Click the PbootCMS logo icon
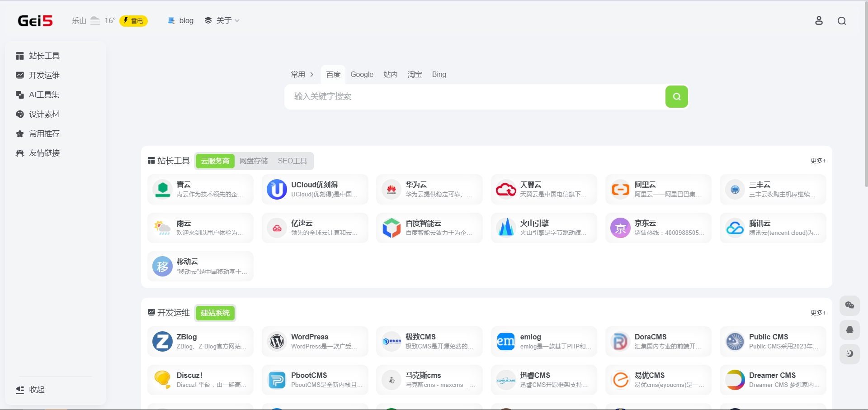Image resolution: width=868 pixels, height=410 pixels. pyautogui.click(x=277, y=380)
